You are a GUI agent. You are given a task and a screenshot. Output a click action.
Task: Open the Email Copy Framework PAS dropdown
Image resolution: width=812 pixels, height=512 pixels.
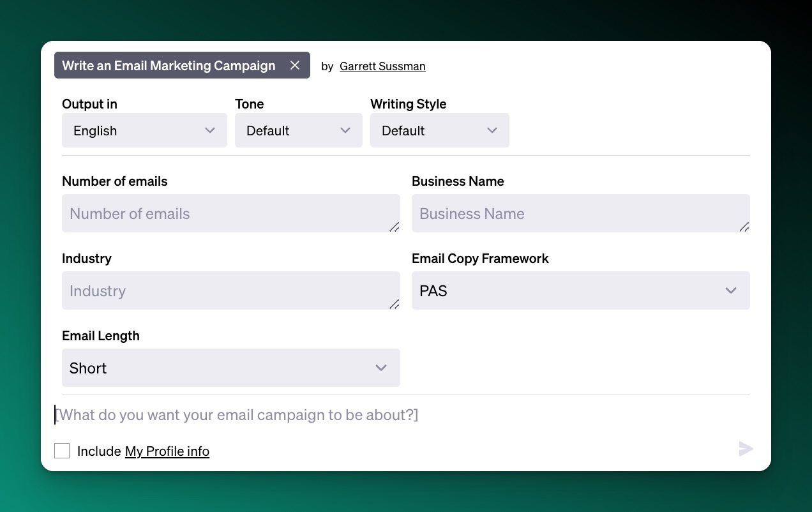tap(580, 290)
